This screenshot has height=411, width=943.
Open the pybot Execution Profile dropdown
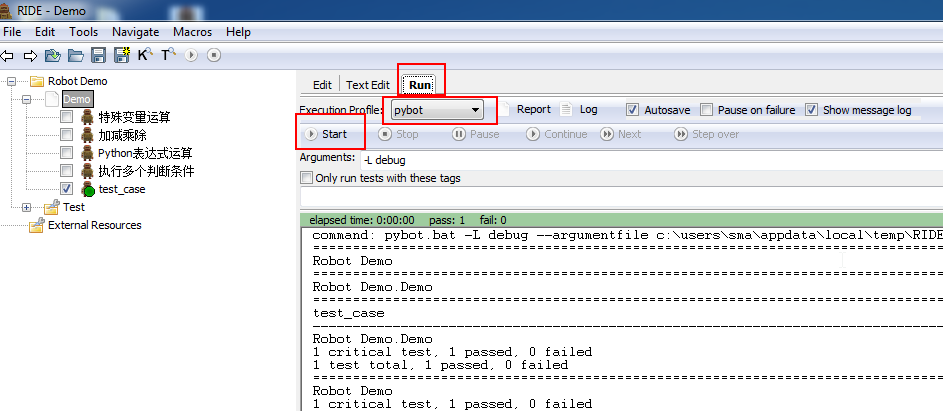click(437, 111)
